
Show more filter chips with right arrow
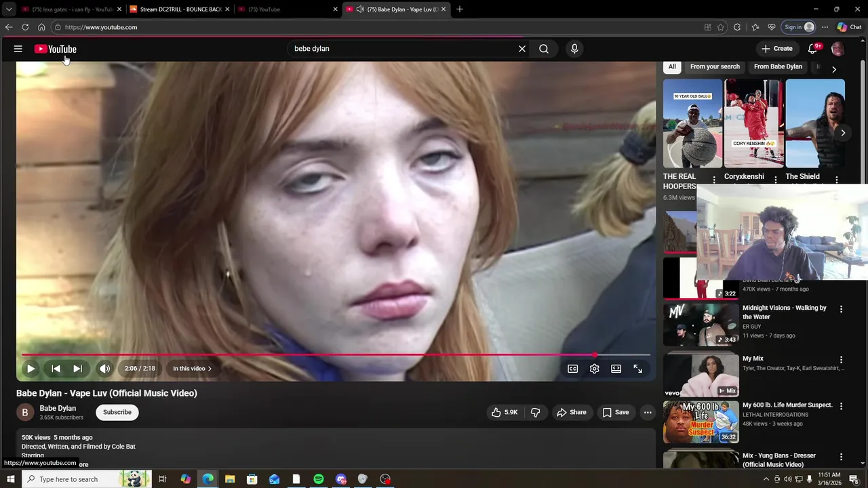[833, 69]
